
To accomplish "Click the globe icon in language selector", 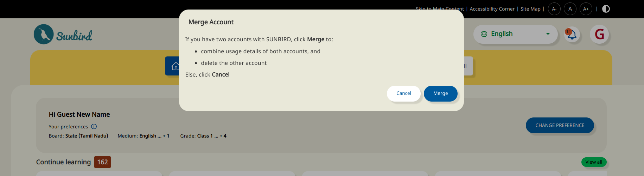I will coord(484,34).
